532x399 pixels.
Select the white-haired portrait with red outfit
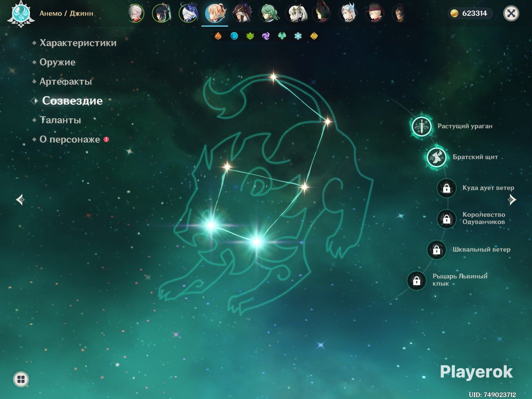coord(136,13)
